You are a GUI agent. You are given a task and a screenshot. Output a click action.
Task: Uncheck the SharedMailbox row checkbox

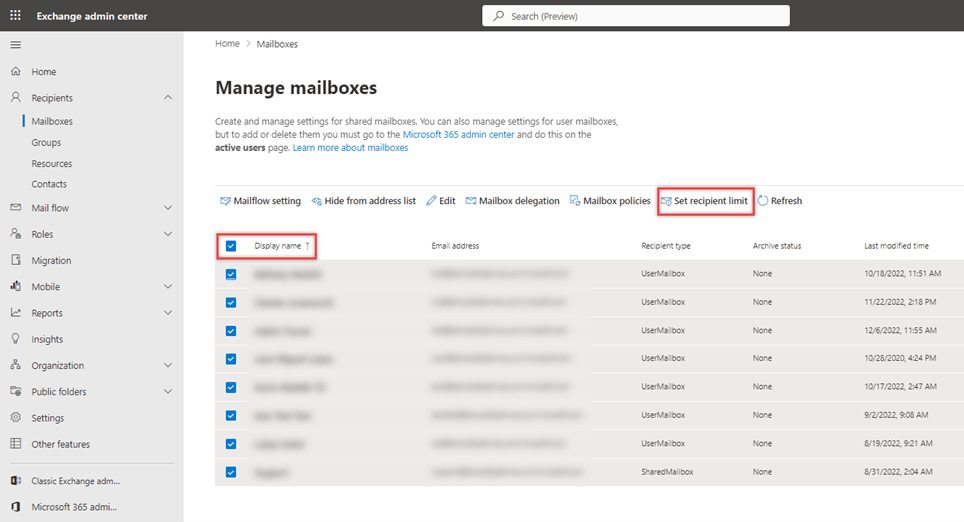click(x=231, y=472)
